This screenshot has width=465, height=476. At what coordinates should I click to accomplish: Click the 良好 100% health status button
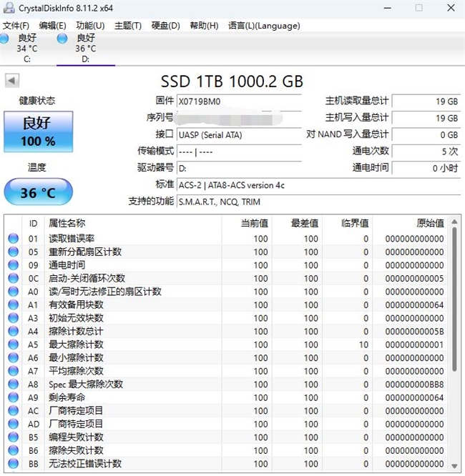coord(38,132)
